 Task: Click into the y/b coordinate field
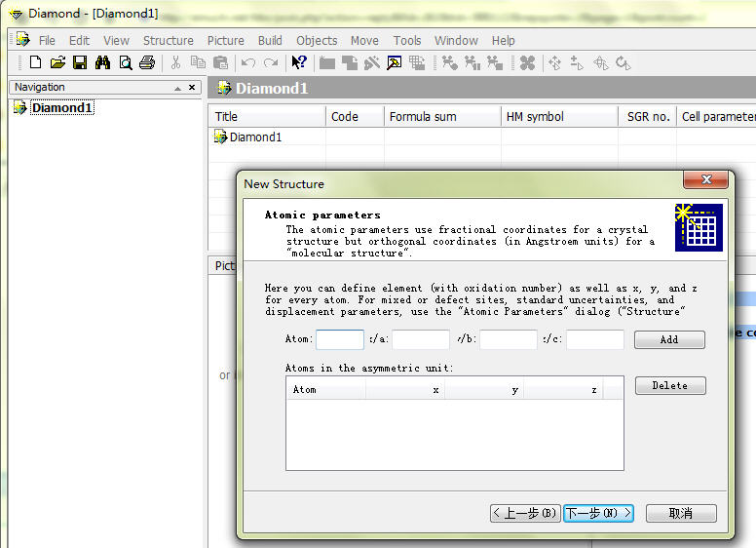point(509,339)
